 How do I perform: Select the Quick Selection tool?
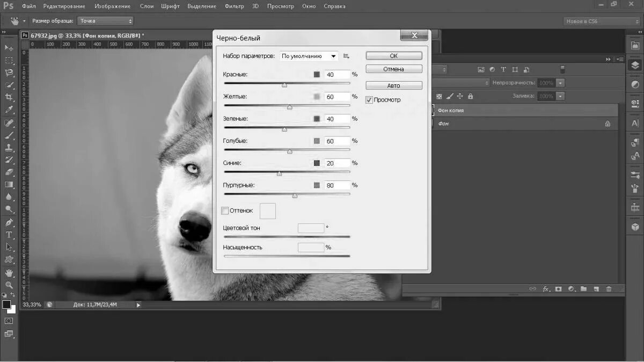pyautogui.click(x=9, y=85)
